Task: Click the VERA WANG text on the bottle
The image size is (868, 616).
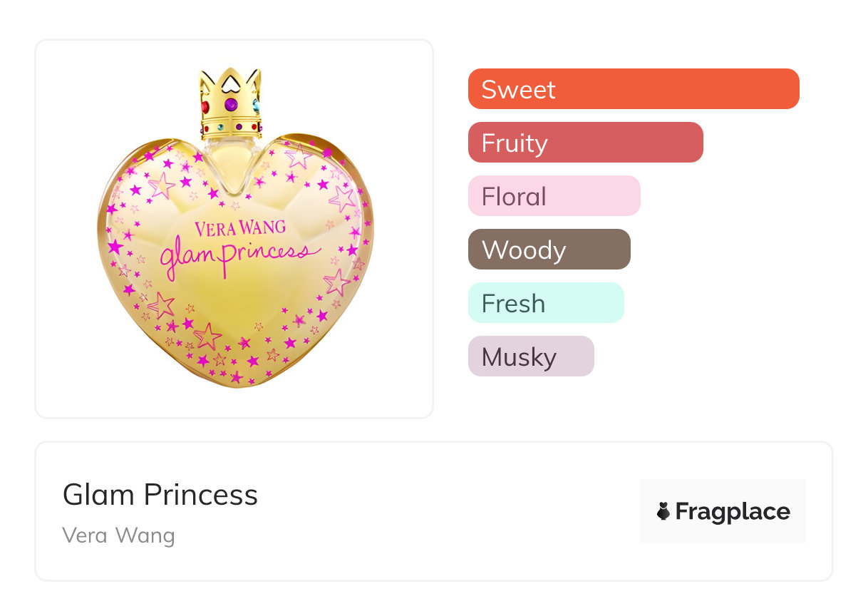Action: tap(240, 228)
